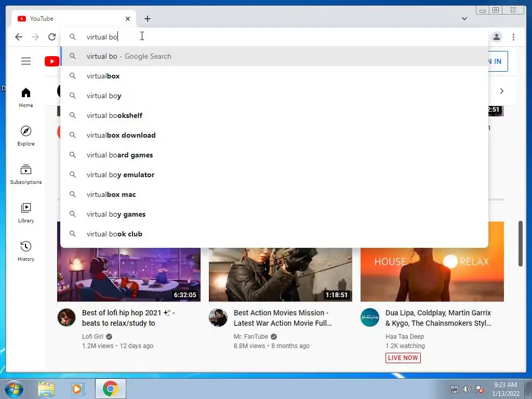Viewport: 532px width, 399px height.
Task: Click the page vertical scrollbar thumb
Action: coord(520,244)
